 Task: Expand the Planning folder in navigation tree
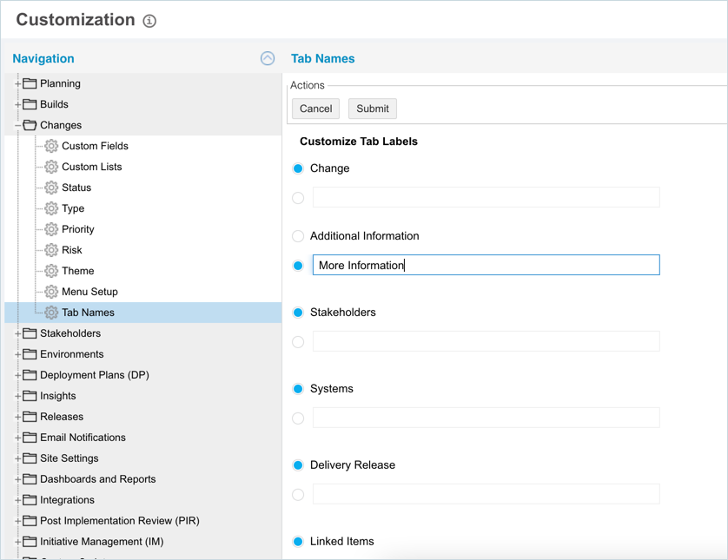pyautogui.click(x=17, y=84)
